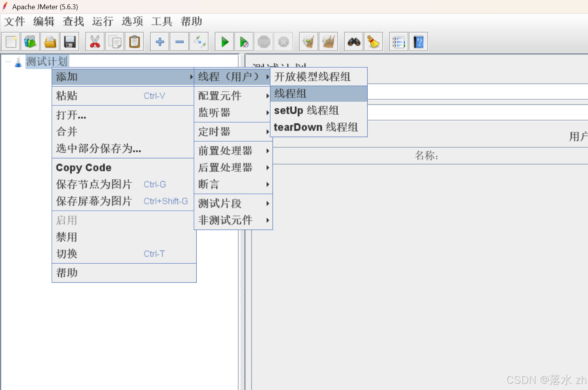The height and width of the screenshot is (390, 588).
Task: Select 切换 in context menu
Action: coord(124,254)
